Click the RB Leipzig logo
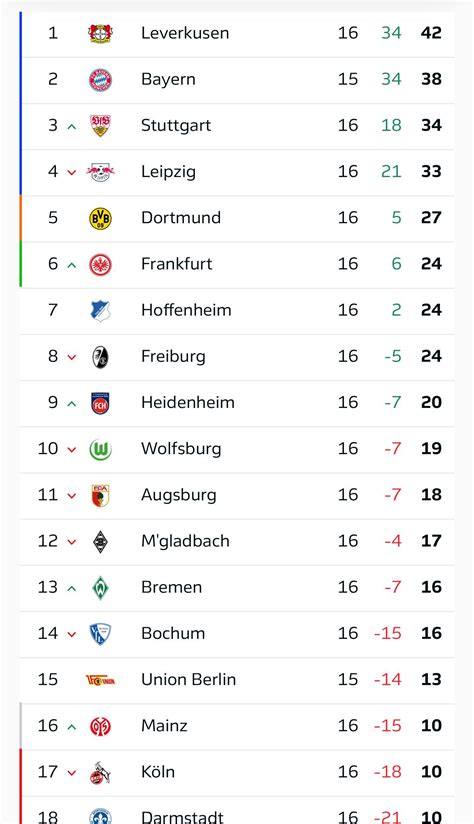This screenshot has width=474, height=824. pyautogui.click(x=100, y=172)
